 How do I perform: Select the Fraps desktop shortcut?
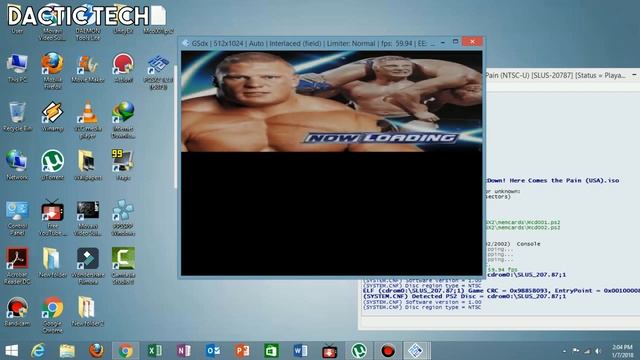click(123, 165)
